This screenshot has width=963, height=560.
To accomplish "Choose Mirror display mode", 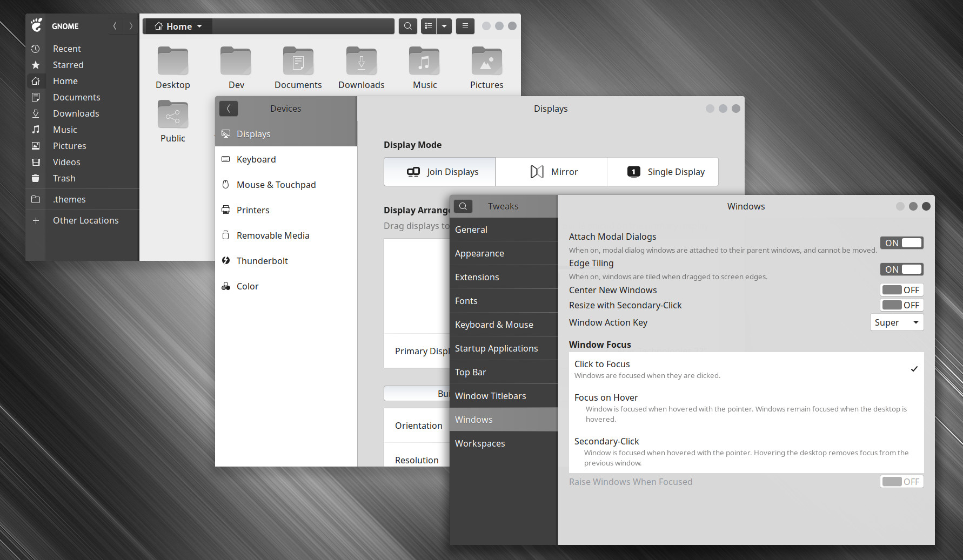I will pos(551,172).
